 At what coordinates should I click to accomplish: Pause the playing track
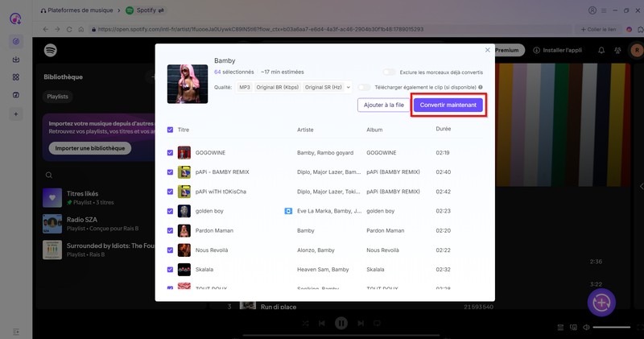341,323
